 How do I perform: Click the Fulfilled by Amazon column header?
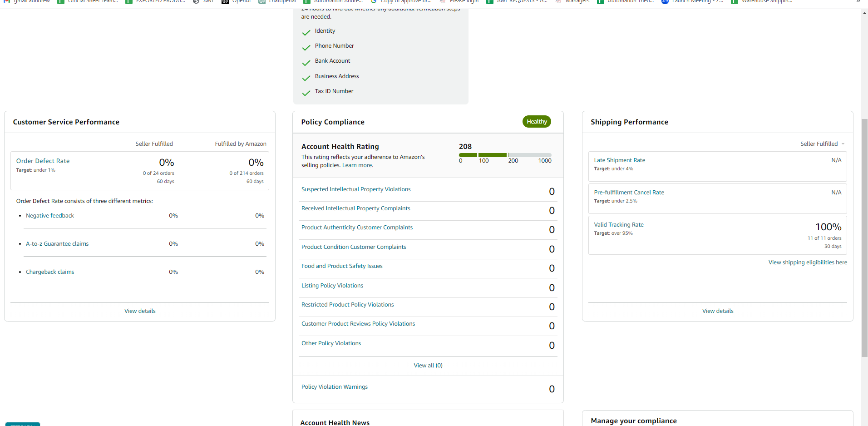(x=241, y=144)
